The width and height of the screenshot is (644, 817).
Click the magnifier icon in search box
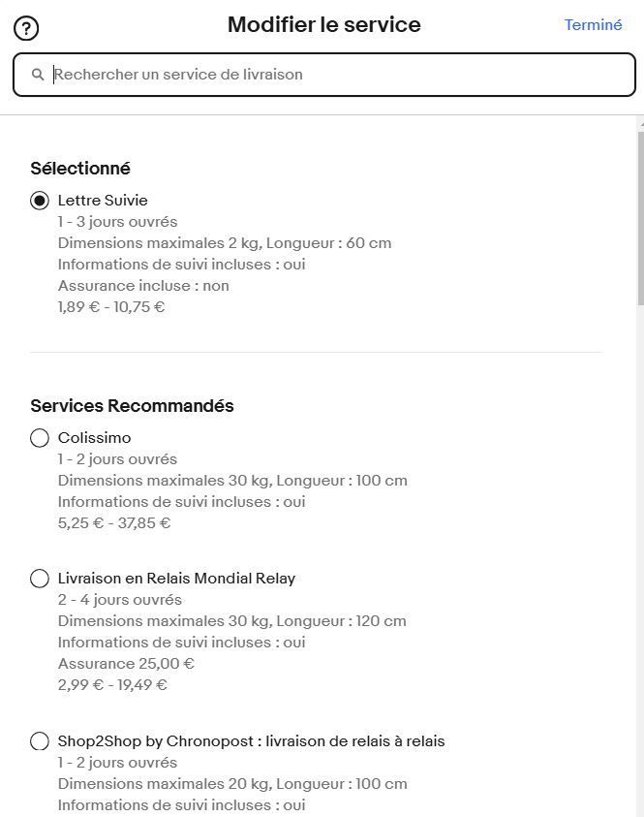(x=39, y=75)
